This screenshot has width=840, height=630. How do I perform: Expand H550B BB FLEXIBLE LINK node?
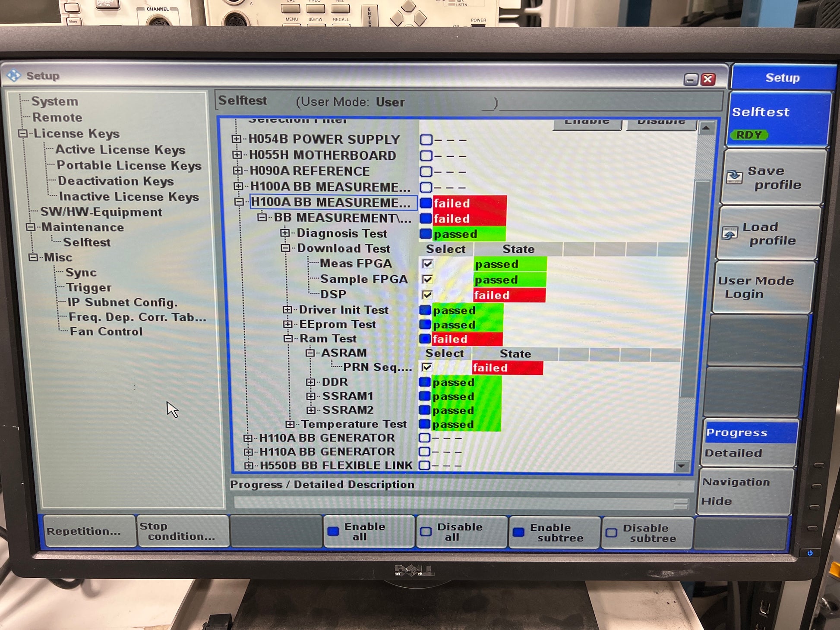(x=248, y=466)
